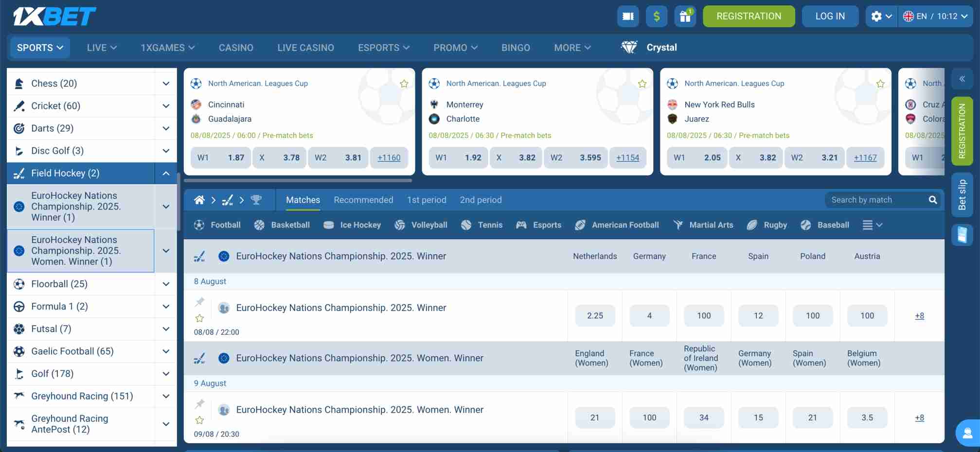Open the dollar payments icon

click(x=657, y=16)
